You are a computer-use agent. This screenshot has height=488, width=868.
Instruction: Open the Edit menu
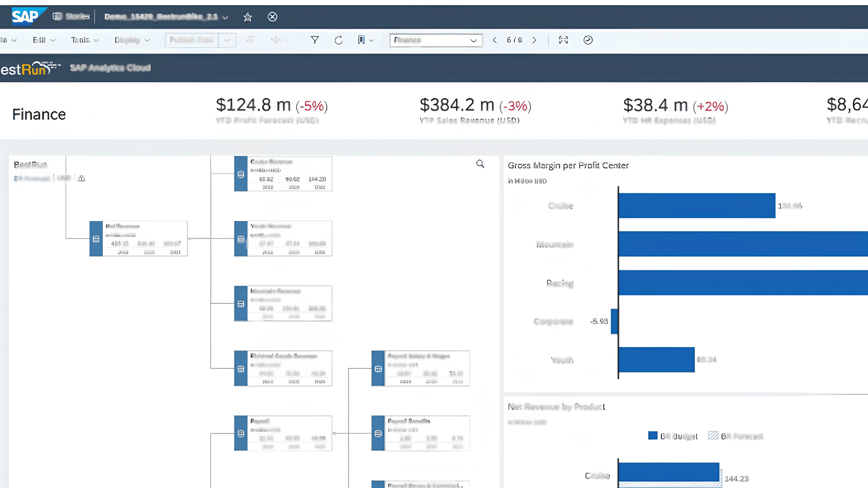tap(44, 40)
